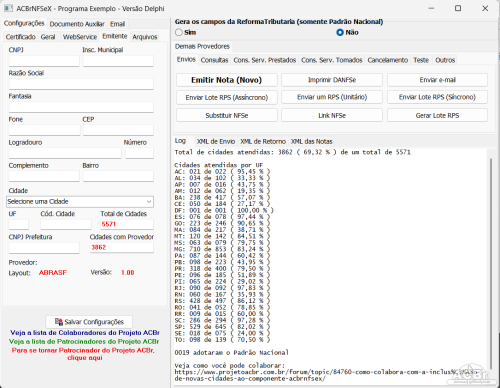The height and width of the screenshot is (388, 500).
Task: Click the Link NFSe button
Action: pos(332,115)
